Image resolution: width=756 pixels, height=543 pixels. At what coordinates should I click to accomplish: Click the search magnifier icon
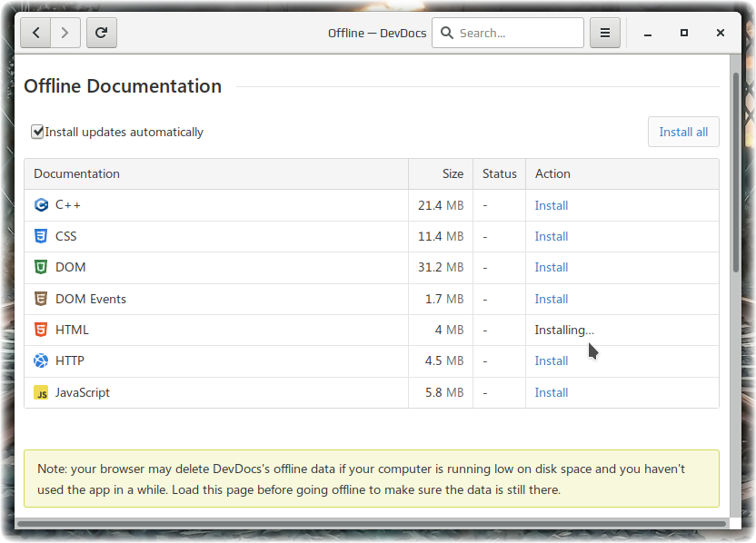pos(447,33)
